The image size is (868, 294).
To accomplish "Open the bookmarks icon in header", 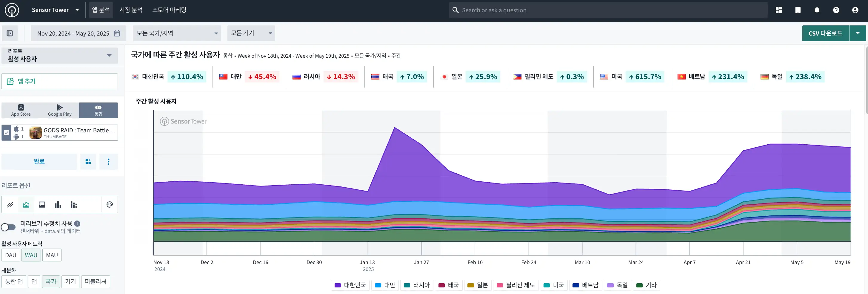I will pos(798,10).
